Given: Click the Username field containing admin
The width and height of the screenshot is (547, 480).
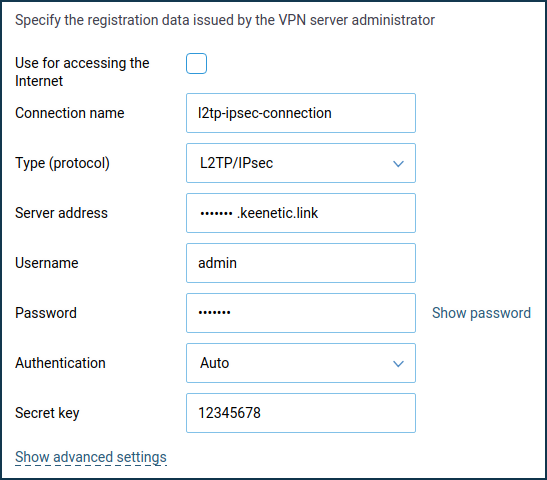Looking at the screenshot, I should point(301,263).
